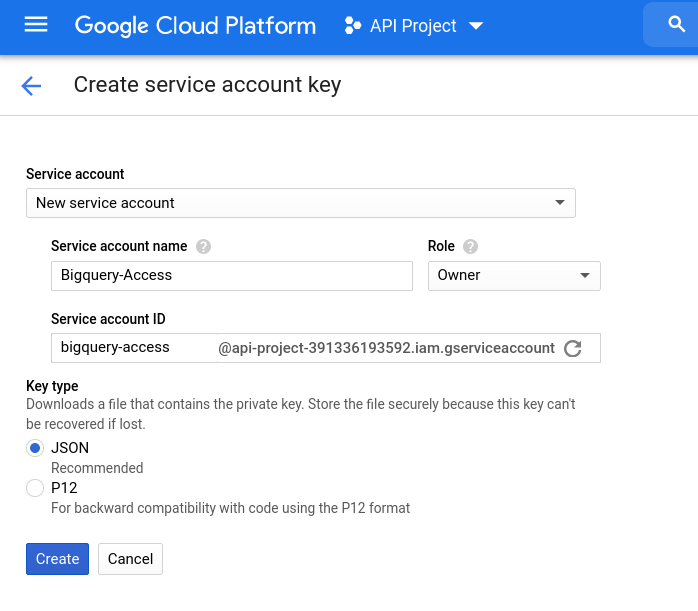Viewport: 698px width, 611px height.
Task: Click the Create service account key heading
Action: (207, 85)
